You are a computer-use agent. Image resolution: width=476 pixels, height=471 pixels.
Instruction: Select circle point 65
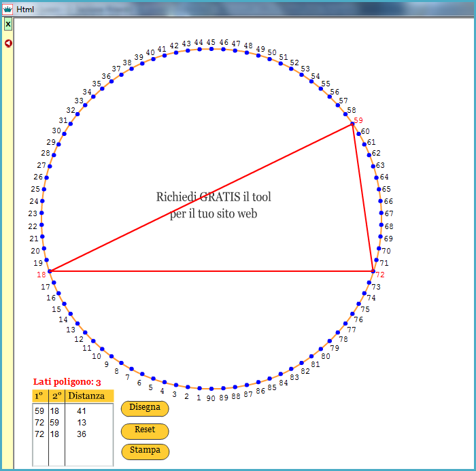(x=379, y=189)
